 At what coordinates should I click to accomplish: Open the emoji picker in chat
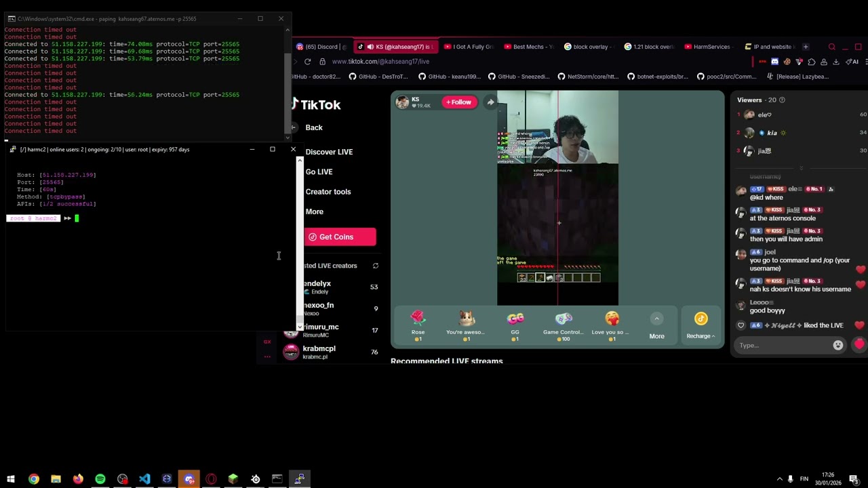[x=838, y=346]
